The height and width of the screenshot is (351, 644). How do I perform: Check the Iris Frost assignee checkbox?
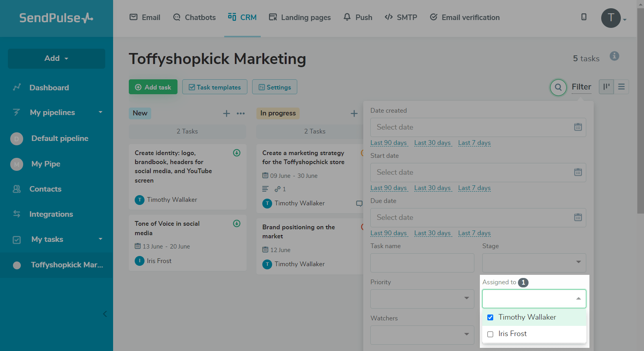click(x=490, y=334)
